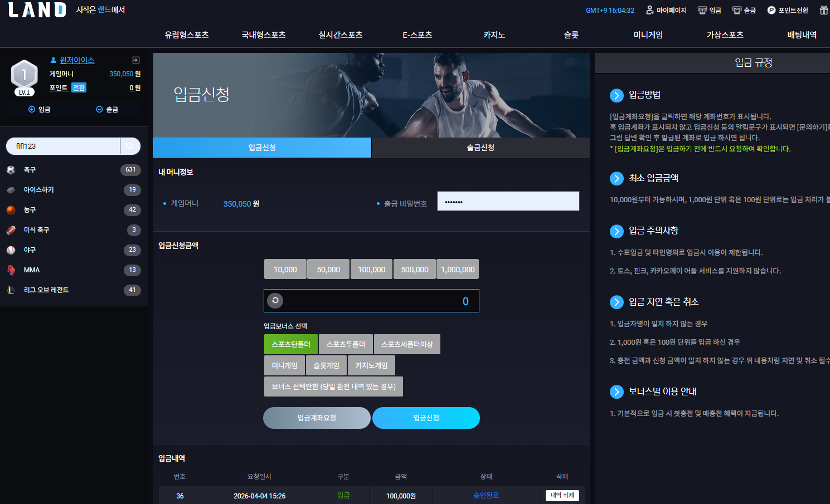The width and height of the screenshot is (830, 504).
Task: Open the 카지노 menu item
Action: pyautogui.click(x=494, y=35)
